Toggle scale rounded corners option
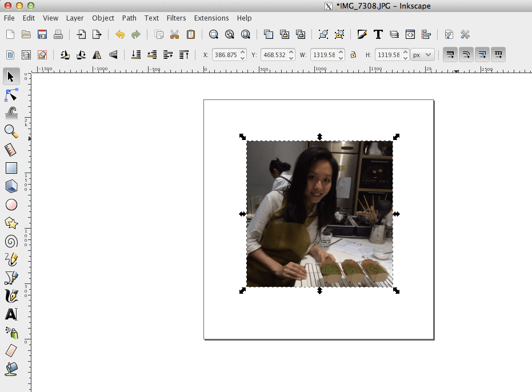This screenshot has height=392, width=532. (466, 55)
